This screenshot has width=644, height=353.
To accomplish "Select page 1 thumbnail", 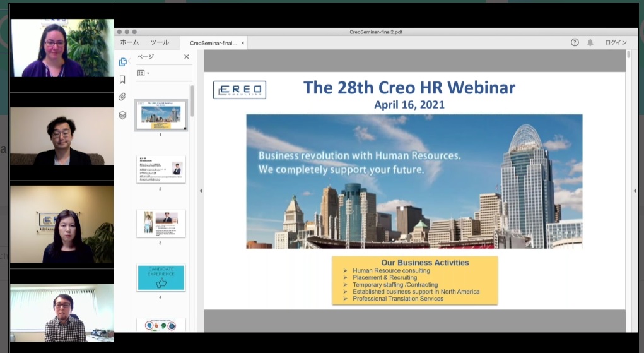I will 161,115.
